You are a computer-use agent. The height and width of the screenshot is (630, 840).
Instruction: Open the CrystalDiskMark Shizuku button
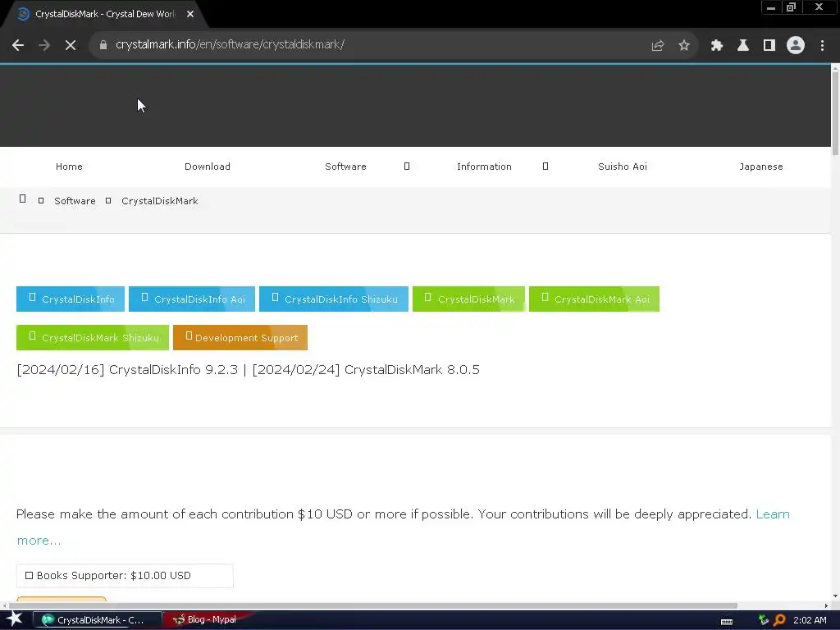pos(93,337)
